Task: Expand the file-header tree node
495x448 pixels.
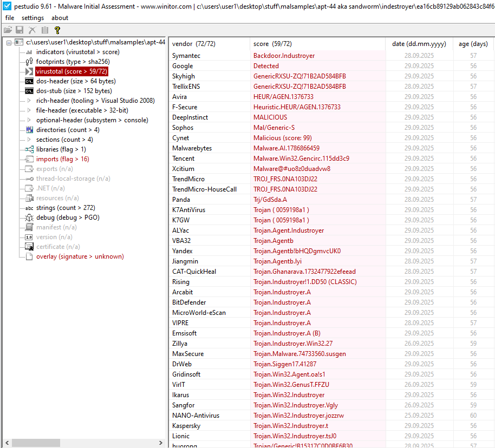Action: pos(29,110)
